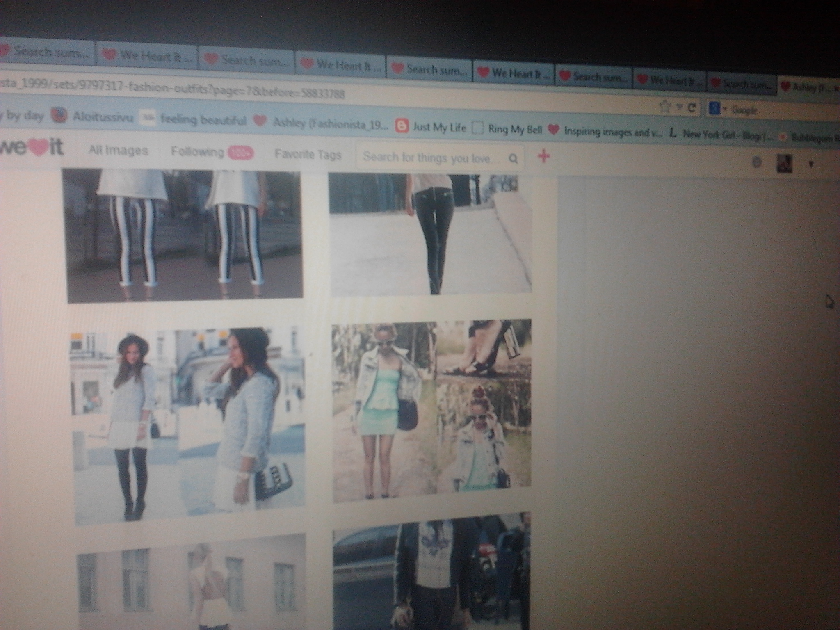The width and height of the screenshot is (840, 630).
Task: Open the Adidas sweatshirt leather jacket image
Action: click(x=431, y=572)
